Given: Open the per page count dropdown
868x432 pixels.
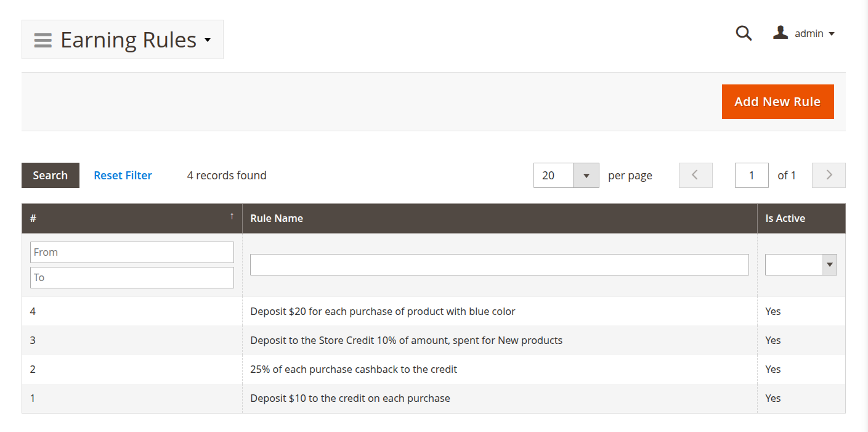Looking at the screenshot, I should (586, 176).
